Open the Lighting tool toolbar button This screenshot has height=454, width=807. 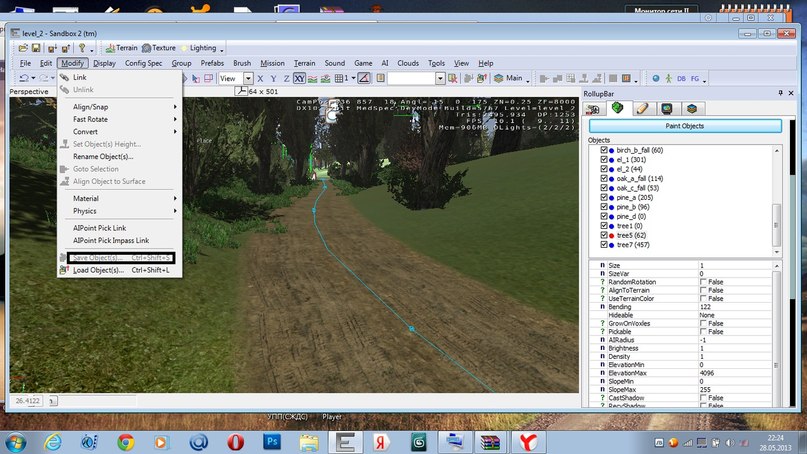[199, 48]
